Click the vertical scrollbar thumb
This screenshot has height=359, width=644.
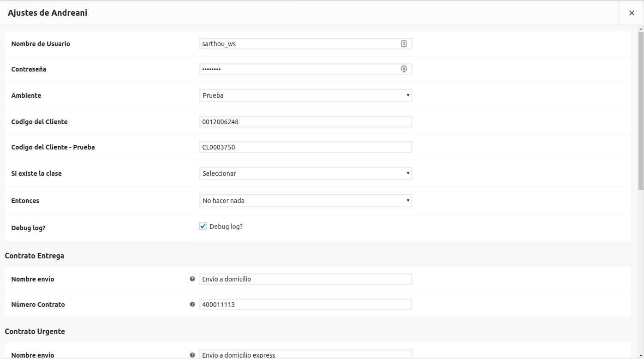pyautogui.click(x=641, y=111)
